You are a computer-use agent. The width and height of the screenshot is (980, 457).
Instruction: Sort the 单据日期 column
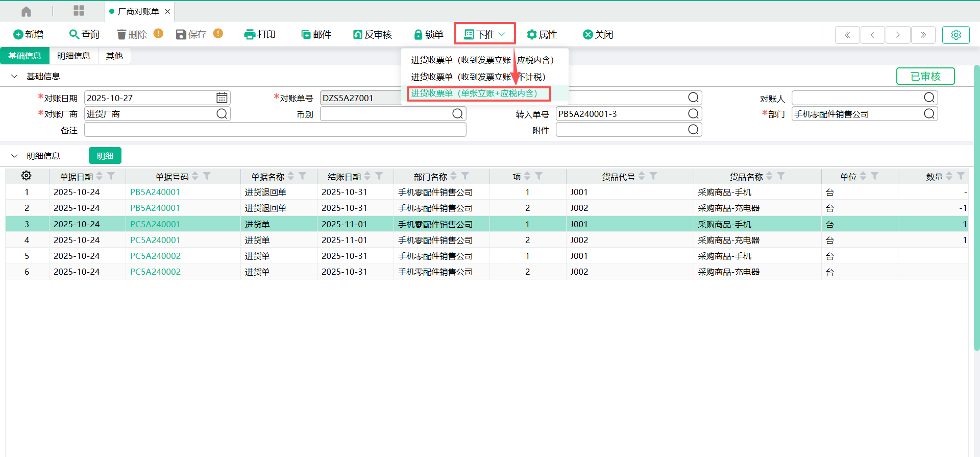click(x=100, y=176)
